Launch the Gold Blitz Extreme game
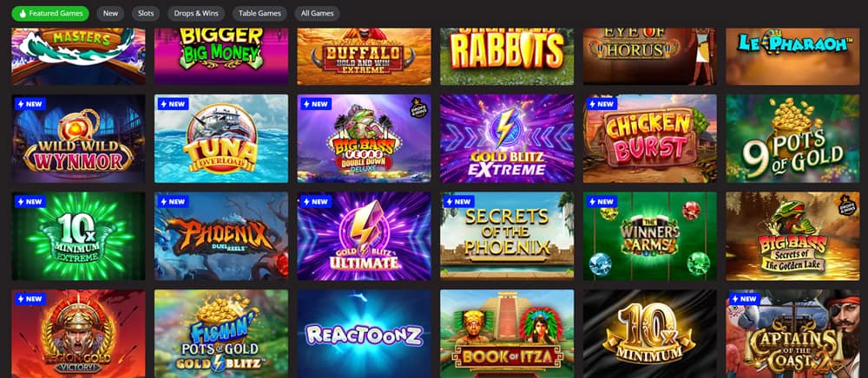 [507, 139]
